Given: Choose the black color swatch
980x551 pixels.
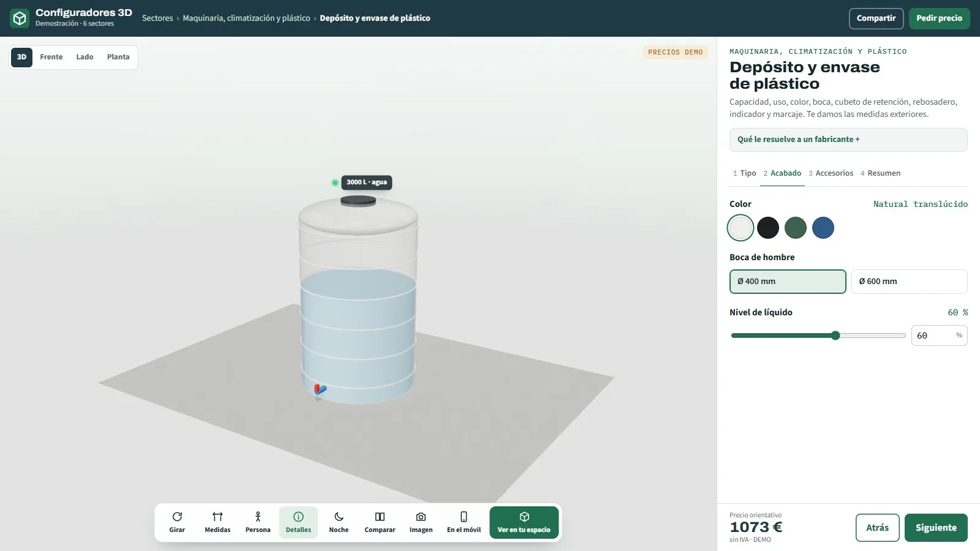Looking at the screenshot, I should tap(768, 228).
